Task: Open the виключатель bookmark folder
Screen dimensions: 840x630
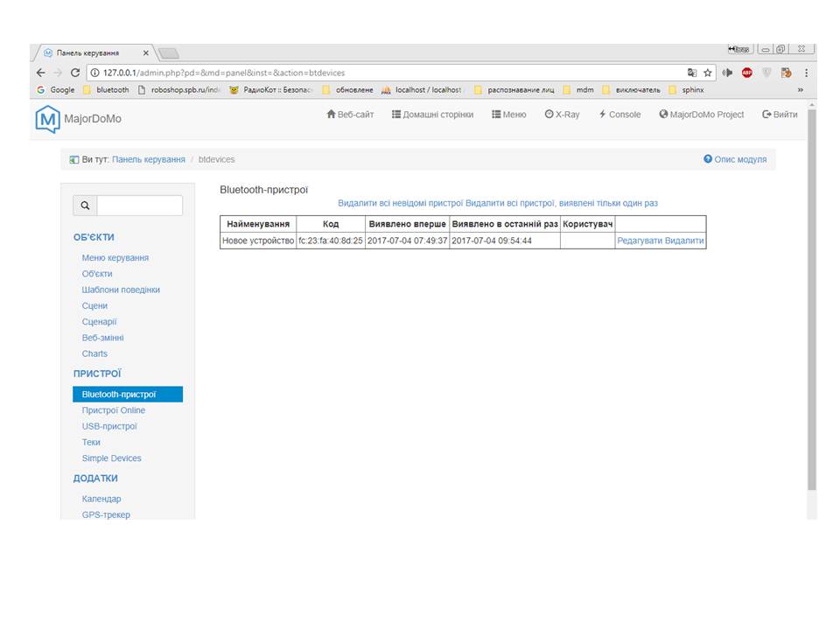Action: coord(632,90)
